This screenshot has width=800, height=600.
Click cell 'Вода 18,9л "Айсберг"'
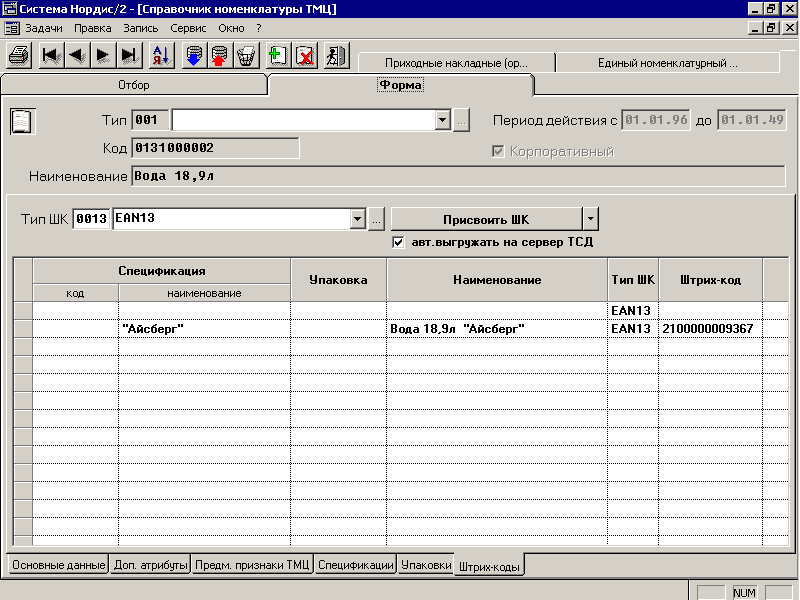click(497, 329)
